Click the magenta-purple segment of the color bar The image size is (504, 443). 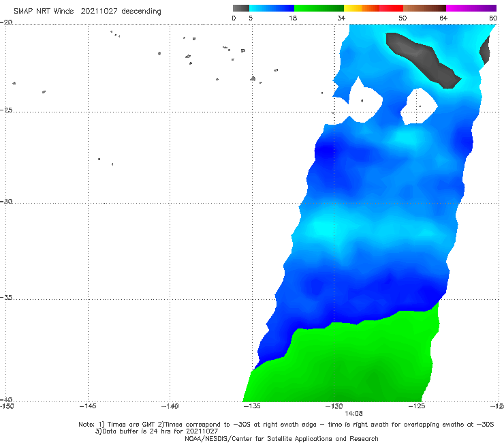coord(471,8)
